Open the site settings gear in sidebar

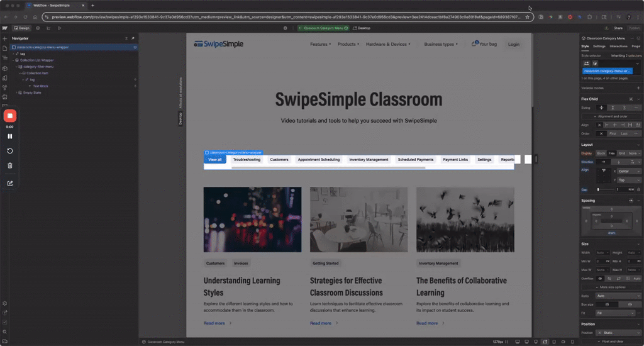[x=5, y=303]
